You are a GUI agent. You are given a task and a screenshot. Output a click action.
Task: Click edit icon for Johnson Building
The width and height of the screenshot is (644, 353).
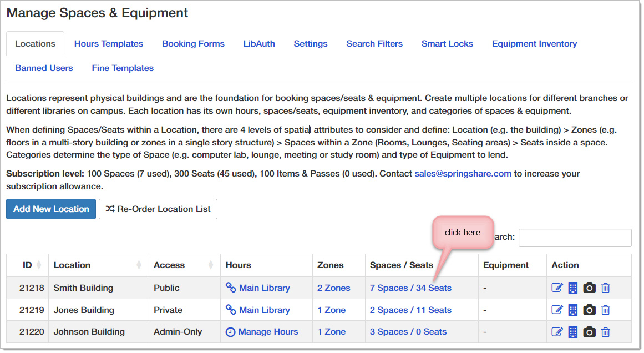[557, 332]
